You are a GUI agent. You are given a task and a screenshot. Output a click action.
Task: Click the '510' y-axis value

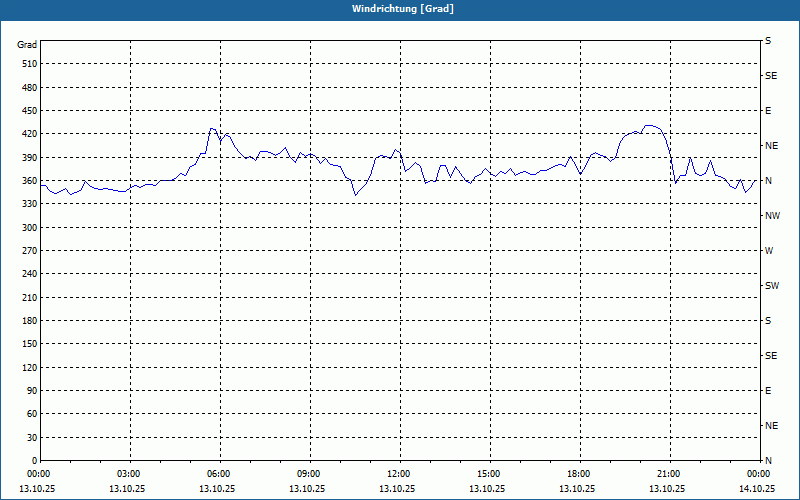pyautogui.click(x=30, y=64)
